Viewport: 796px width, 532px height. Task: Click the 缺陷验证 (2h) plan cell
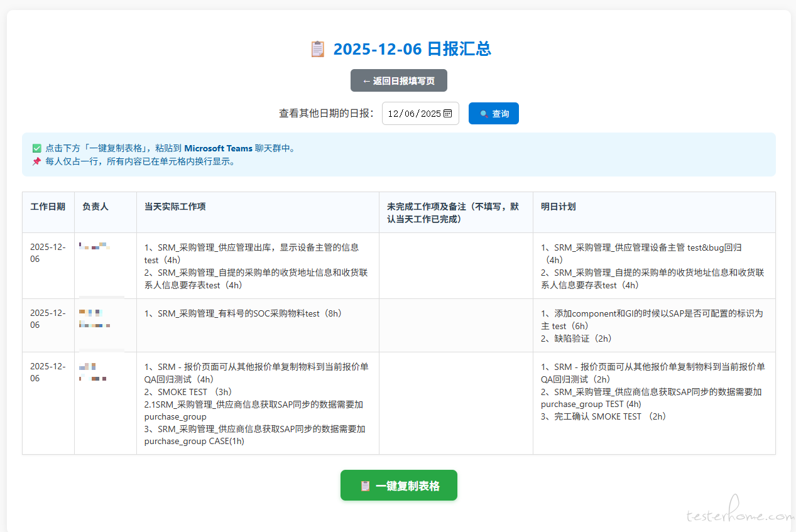click(576, 339)
